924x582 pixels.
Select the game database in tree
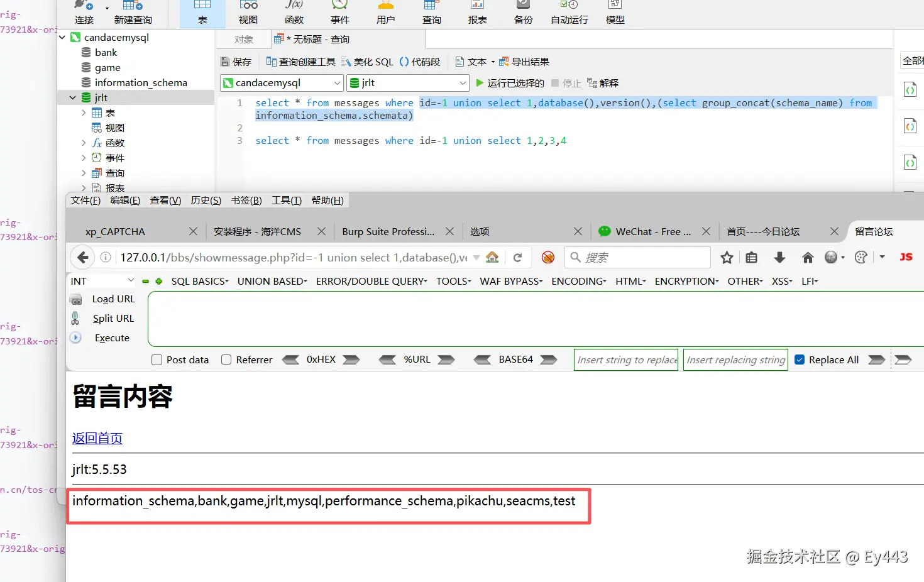click(x=107, y=68)
